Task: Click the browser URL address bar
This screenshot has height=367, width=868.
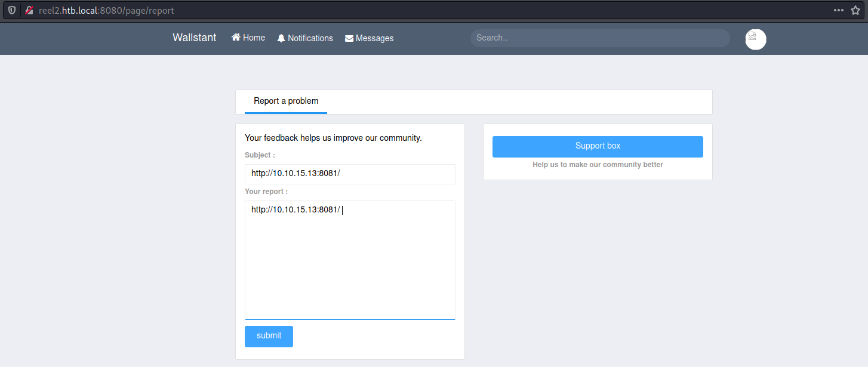Action: 418,11
